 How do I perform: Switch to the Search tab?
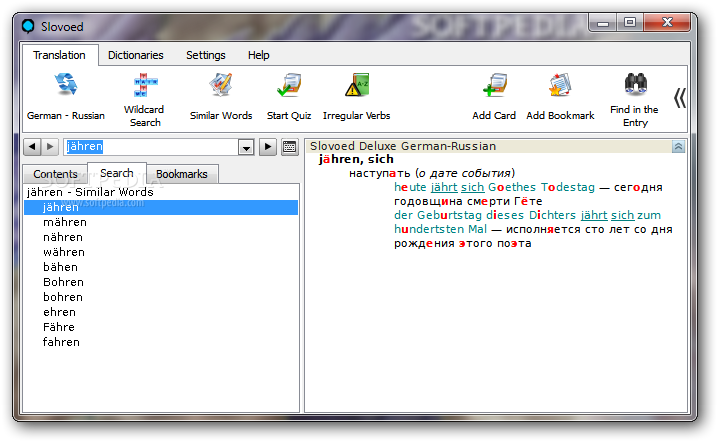117,173
